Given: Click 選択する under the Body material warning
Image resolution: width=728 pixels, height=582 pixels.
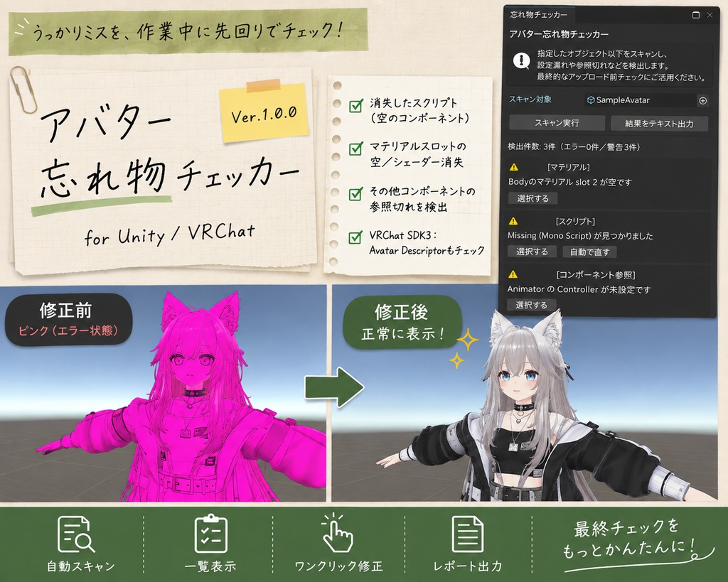Looking at the screenshot, I should 533,198.
